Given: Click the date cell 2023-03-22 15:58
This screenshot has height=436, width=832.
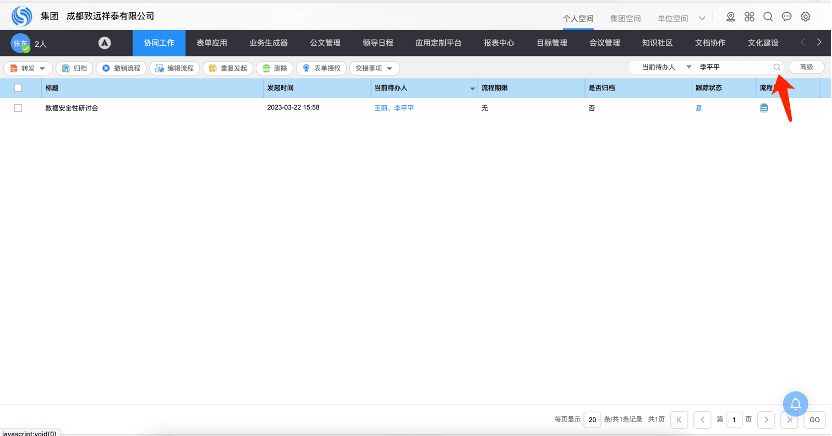Looking at the screenshot, I should [x=293, y=108].
